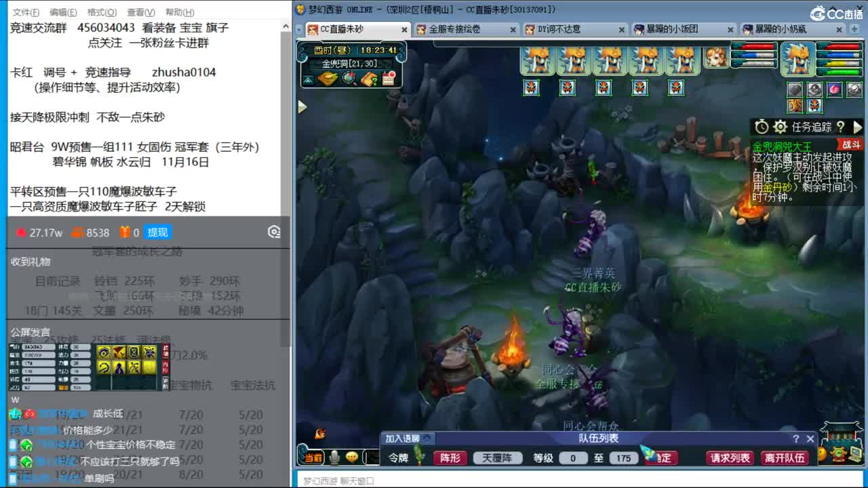Expand the left side panel arrow in game
Image resolution: width=868 pixels, height=488 pixels.
[302, 106]
